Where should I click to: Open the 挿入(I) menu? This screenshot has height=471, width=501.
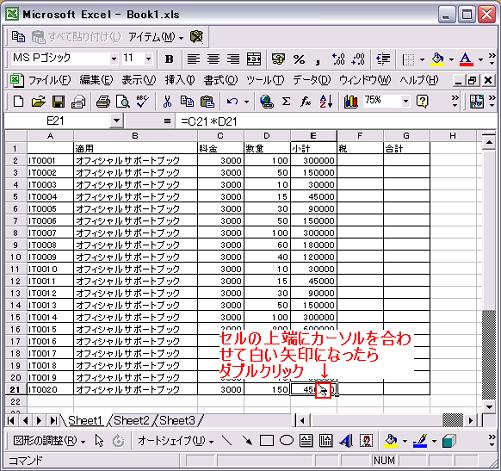pos(180,80)
